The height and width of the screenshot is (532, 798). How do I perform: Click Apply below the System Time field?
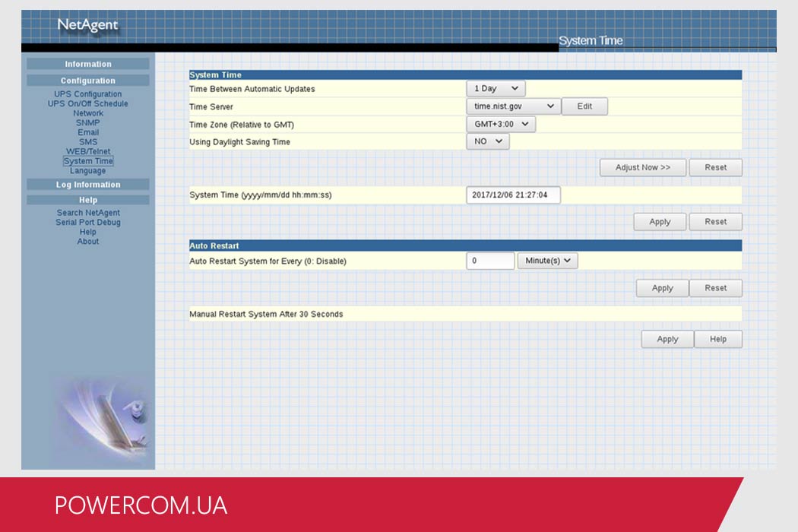click(x=660, y=222)
